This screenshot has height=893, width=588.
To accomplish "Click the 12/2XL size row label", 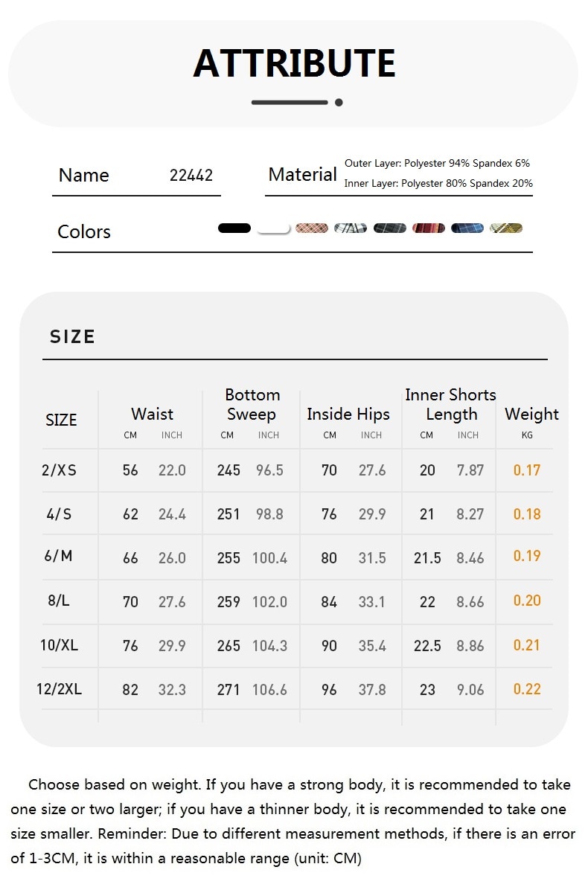I will (x=59, y=689).
